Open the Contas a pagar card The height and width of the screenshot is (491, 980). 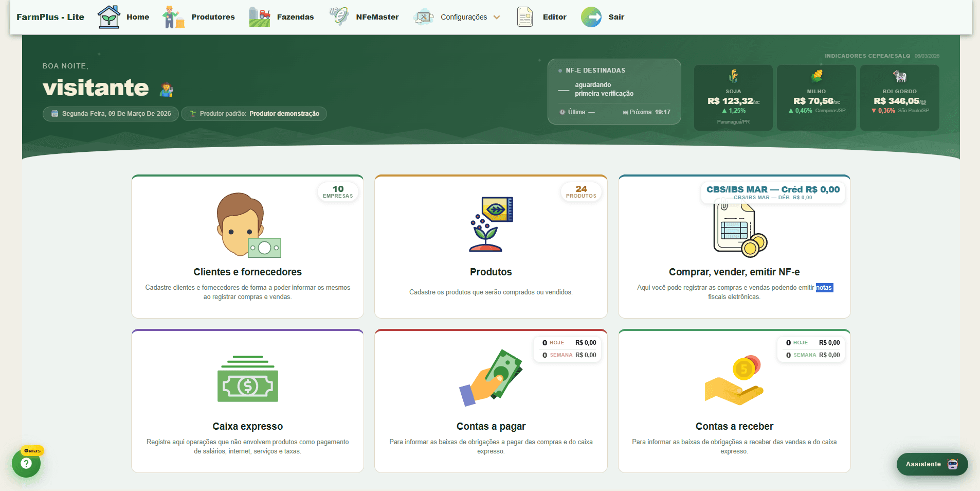tap(491, 401)
